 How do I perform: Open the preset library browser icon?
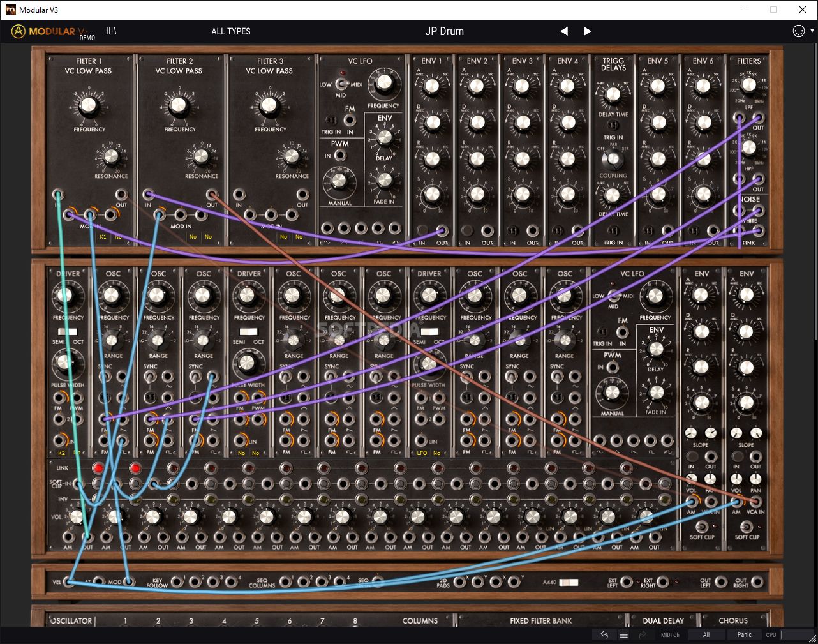[111, 31]
